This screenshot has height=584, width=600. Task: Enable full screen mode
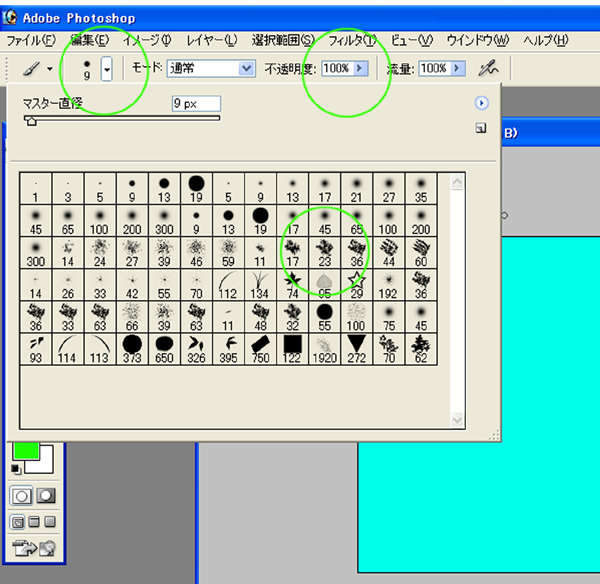click(50, 522)
